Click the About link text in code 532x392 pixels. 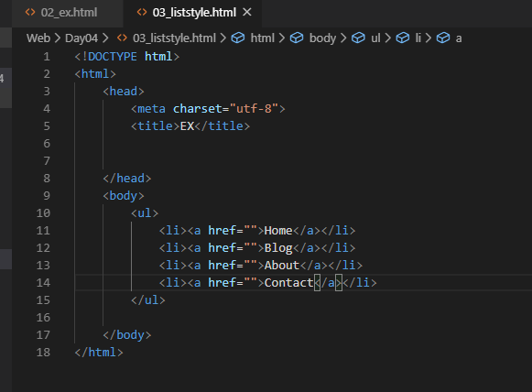(282, 266)
